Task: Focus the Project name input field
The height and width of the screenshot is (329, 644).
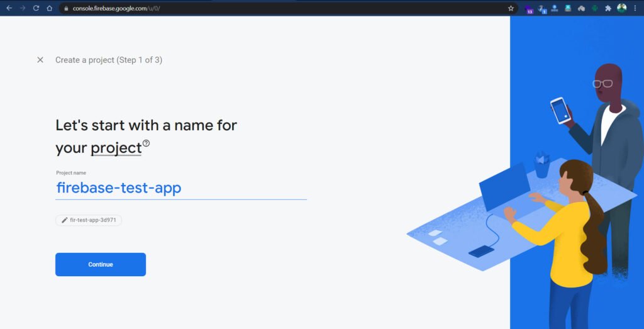Action: [x=181, y=188]
